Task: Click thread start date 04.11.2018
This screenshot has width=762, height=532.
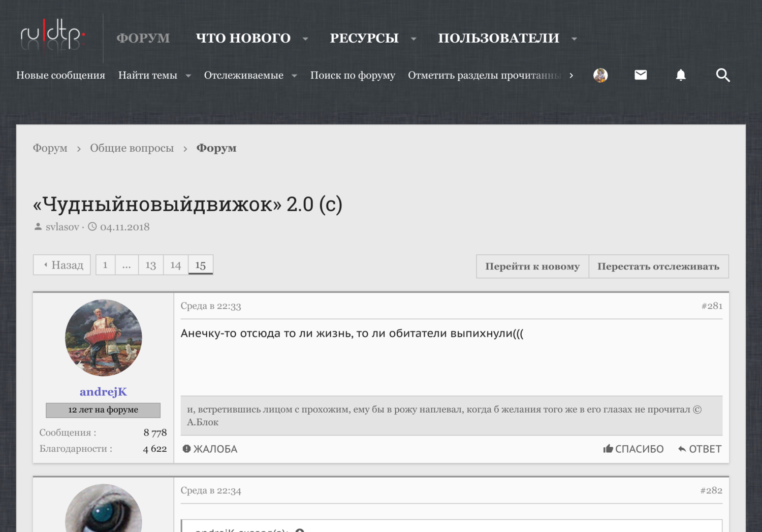Action: [x=125, y=227]
